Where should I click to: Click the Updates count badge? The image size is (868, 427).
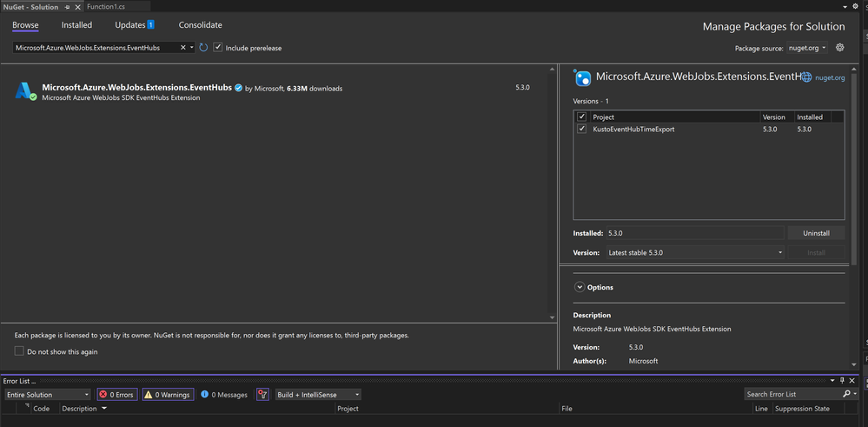[x=150, y=25]
